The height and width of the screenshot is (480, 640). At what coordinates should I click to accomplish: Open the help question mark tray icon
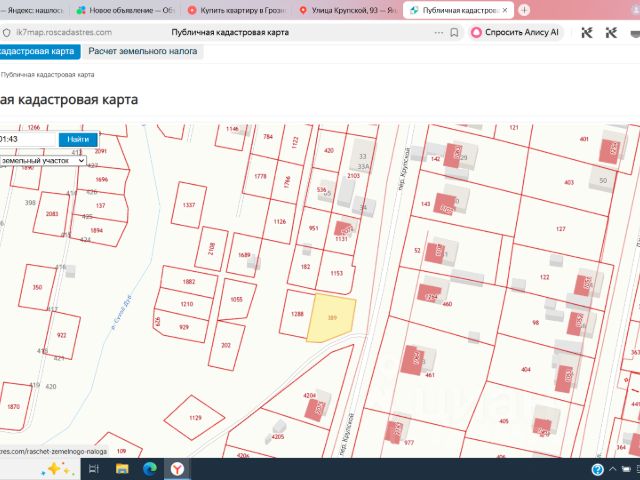point(597,469)
